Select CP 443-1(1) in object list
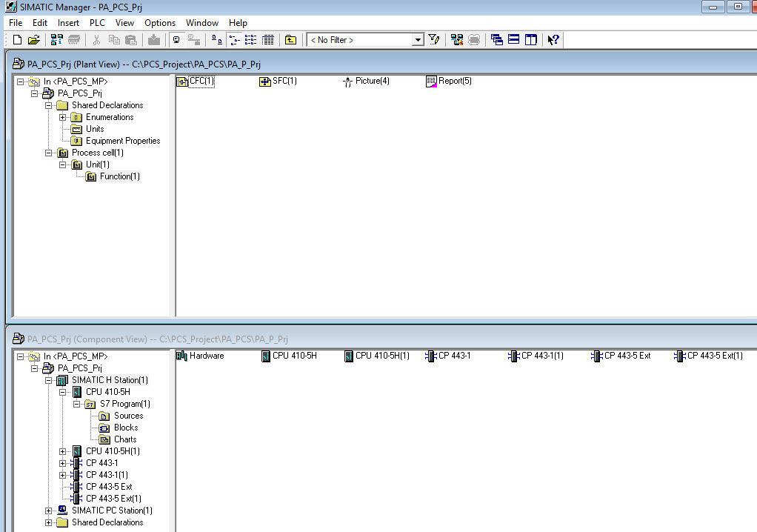This screenshot has width=757, height=532. [536, 356]
